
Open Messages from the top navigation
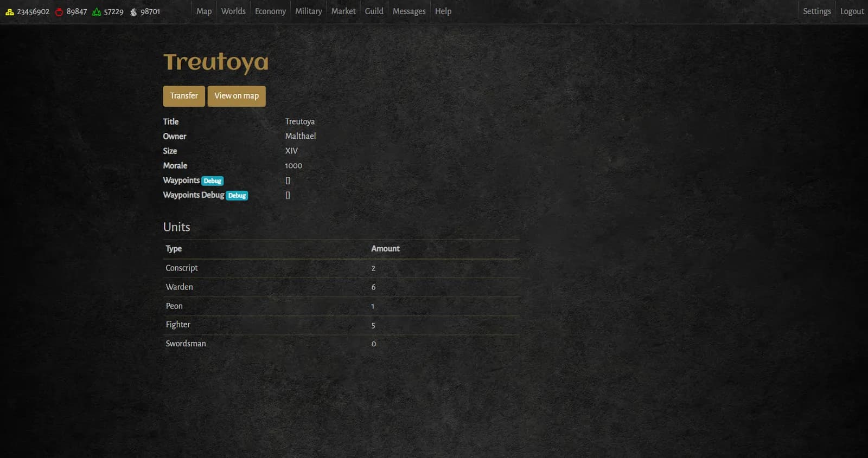pyautogui.click(x=409, y=11)
